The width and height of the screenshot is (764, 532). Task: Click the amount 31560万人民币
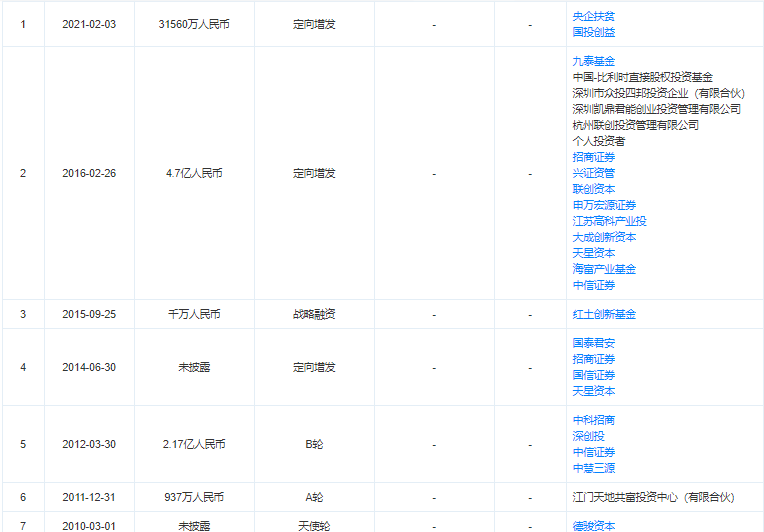click(x=194, y=24)
